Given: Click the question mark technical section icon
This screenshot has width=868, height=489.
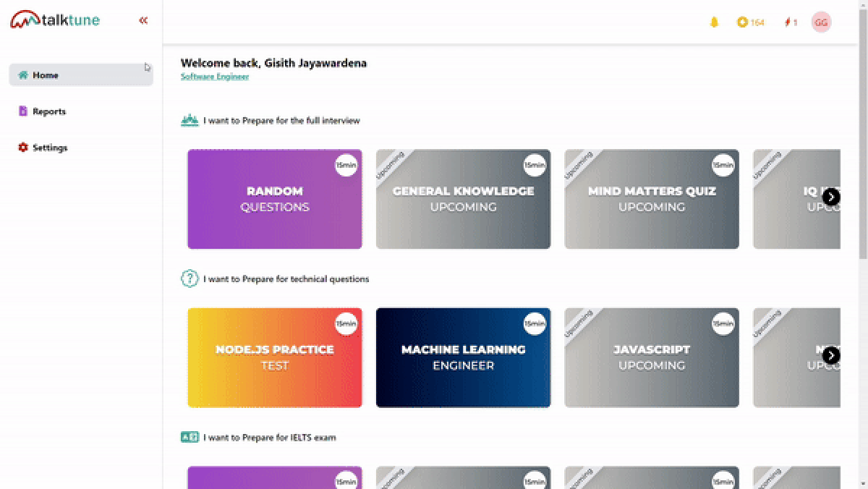Looking at the screenshot, I should (x=190, y=278).
